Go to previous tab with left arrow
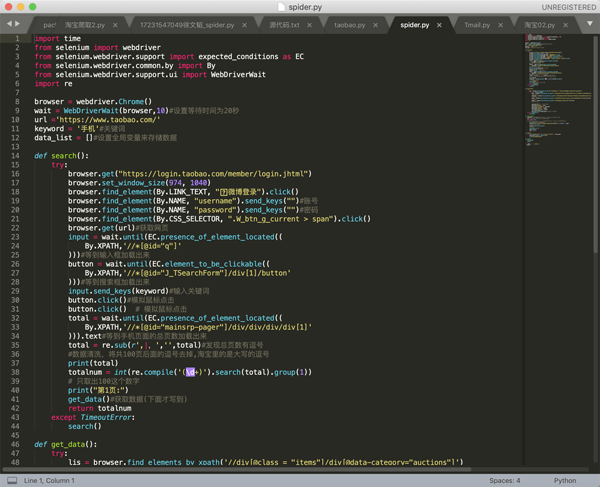 [x=9, y=24]
